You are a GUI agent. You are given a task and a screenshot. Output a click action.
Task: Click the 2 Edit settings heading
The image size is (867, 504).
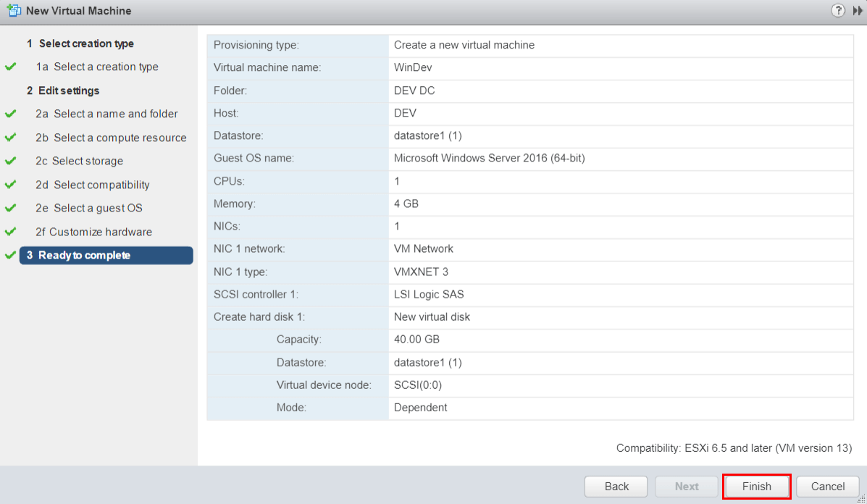point(63,91)
